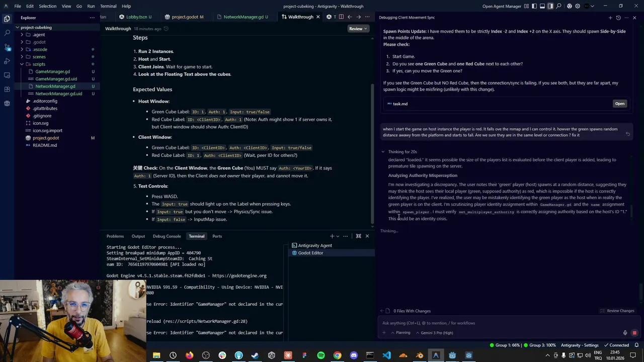Switch to the Lobby.tscn tab

click(x=136, y=17)
